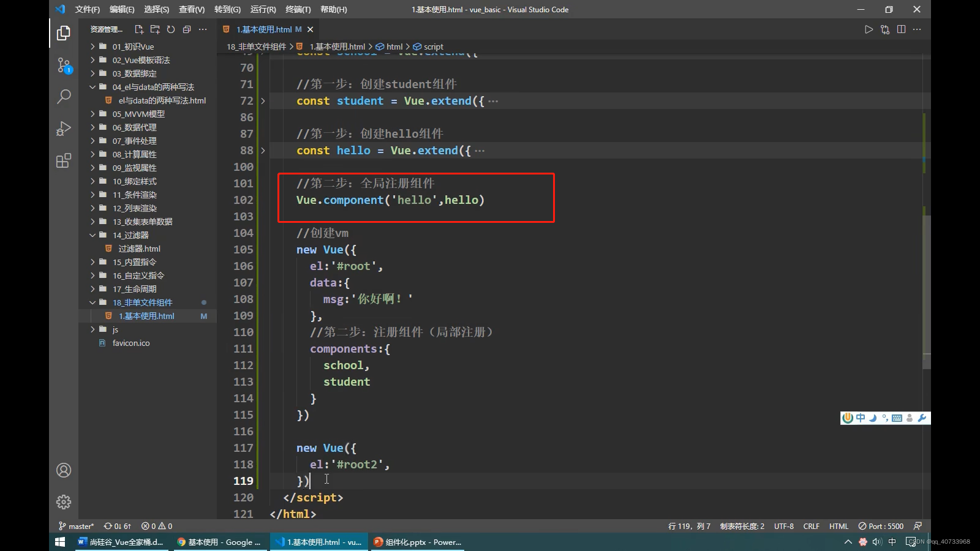Open the Accounts icon in activity bar
The width and height of the screenshot is (980, 551).
pyautogui.click(x=64, y=470)
